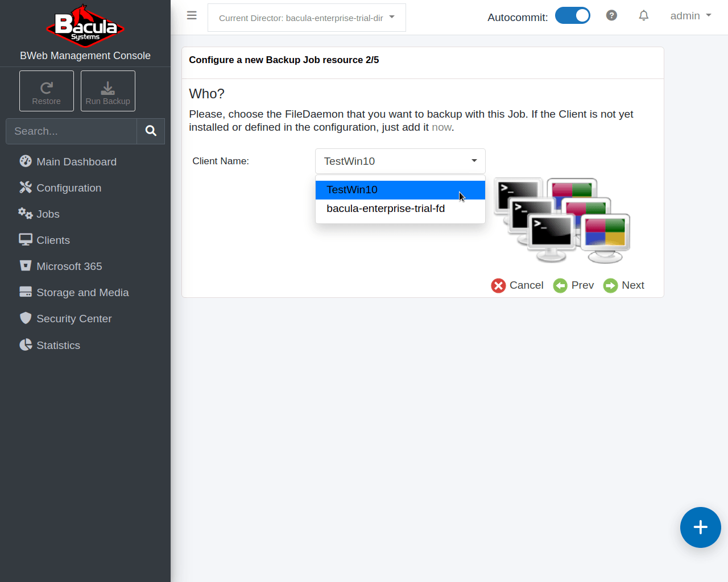Screen dimensions: 728x582
Task: Click the red Cancel cross icon
Action: click(x=498, y=285)
